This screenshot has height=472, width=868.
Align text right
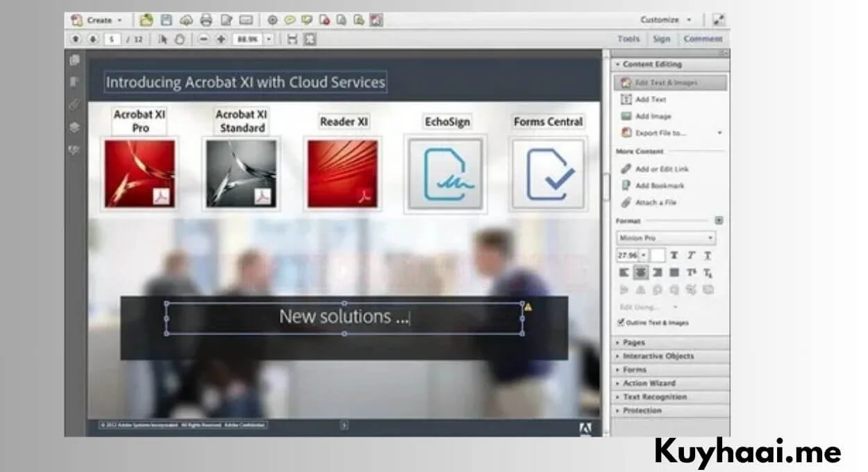[x=658, y=273]
